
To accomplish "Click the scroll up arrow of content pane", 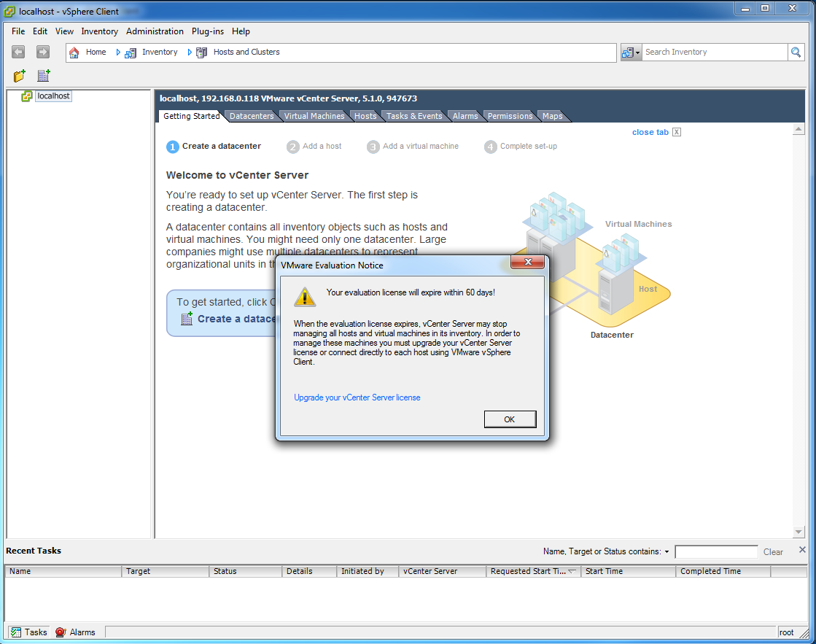I will [x=798, y=128].
